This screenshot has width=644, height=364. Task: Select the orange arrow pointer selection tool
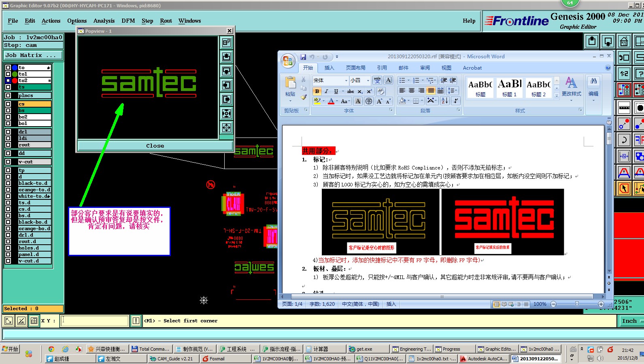624,188
